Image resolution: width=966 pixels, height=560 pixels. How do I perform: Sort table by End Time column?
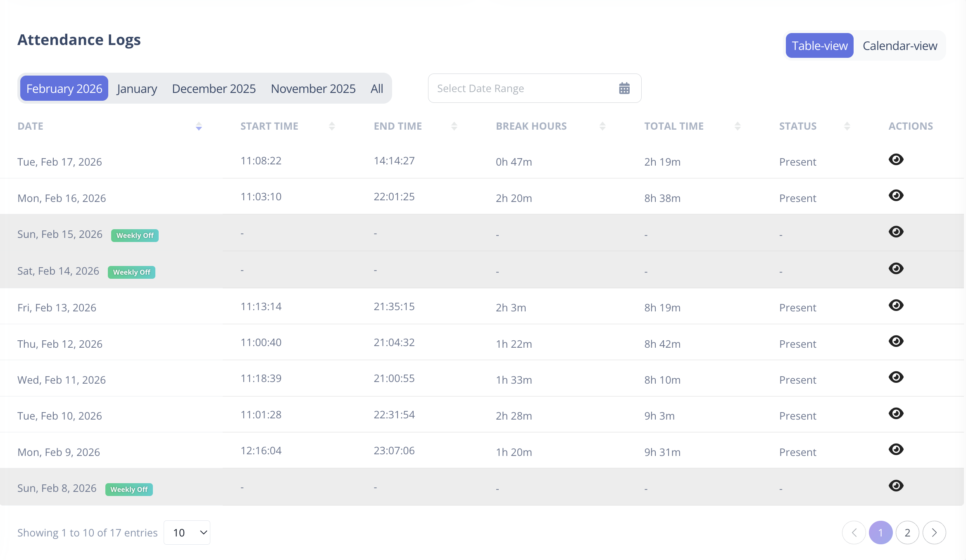tap(454, 126)
